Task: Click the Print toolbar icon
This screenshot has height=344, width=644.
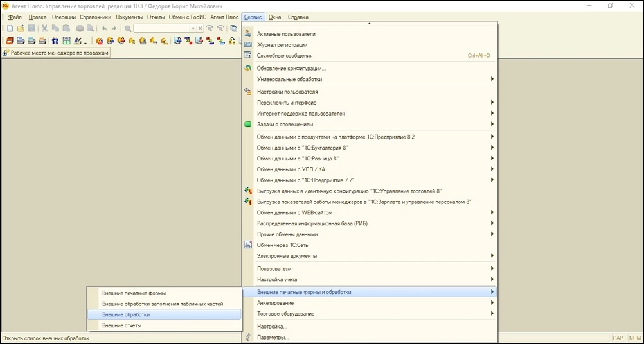Action: (80, 29)
